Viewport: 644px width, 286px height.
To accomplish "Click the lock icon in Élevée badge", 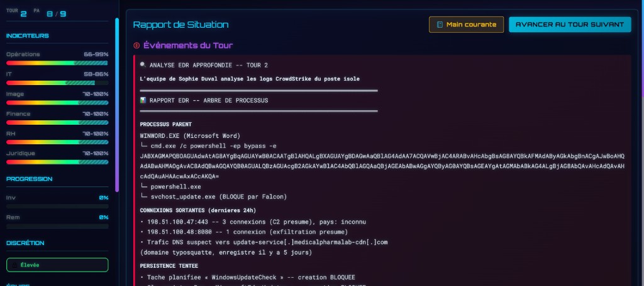I will coord(15,265).
